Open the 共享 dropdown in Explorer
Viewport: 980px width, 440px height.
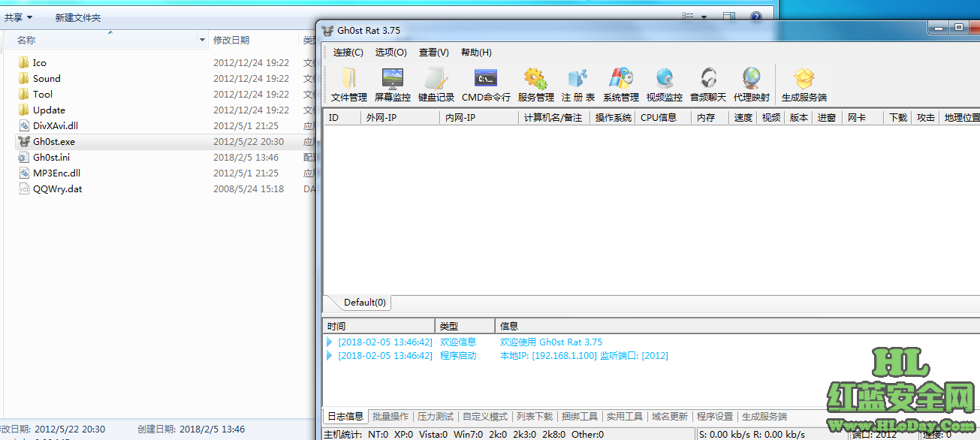(19, 17)
